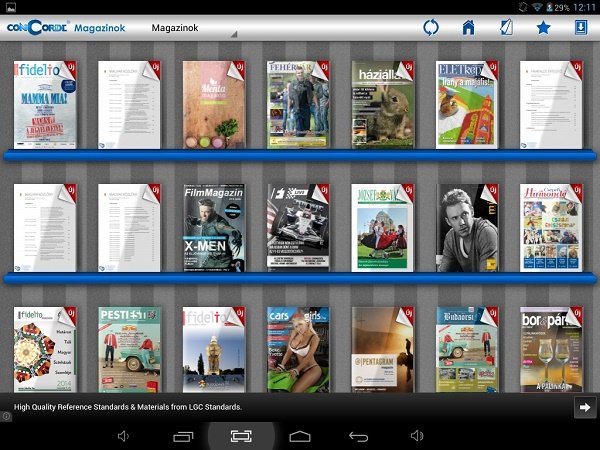The height and width of the screenshot is (450, 600).
Task: Open the second document in top shelf row
Action: click(129, 104)
